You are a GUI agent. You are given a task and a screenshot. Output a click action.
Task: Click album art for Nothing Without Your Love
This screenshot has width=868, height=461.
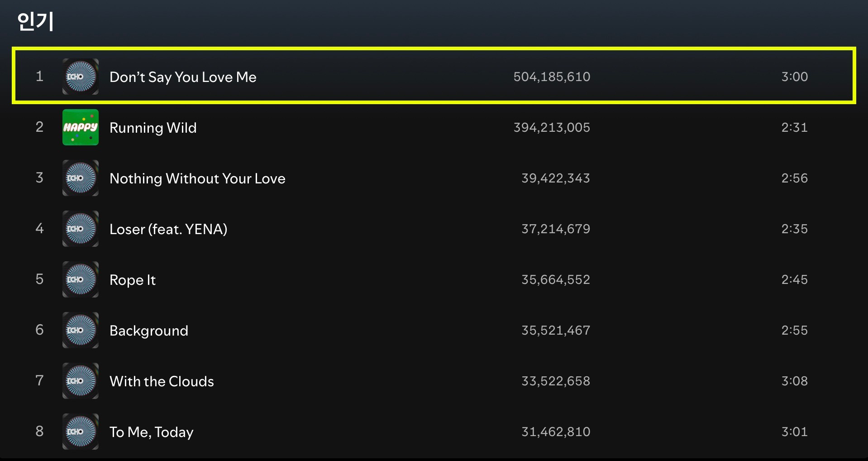pyautogui.click(x=81, y=178)
